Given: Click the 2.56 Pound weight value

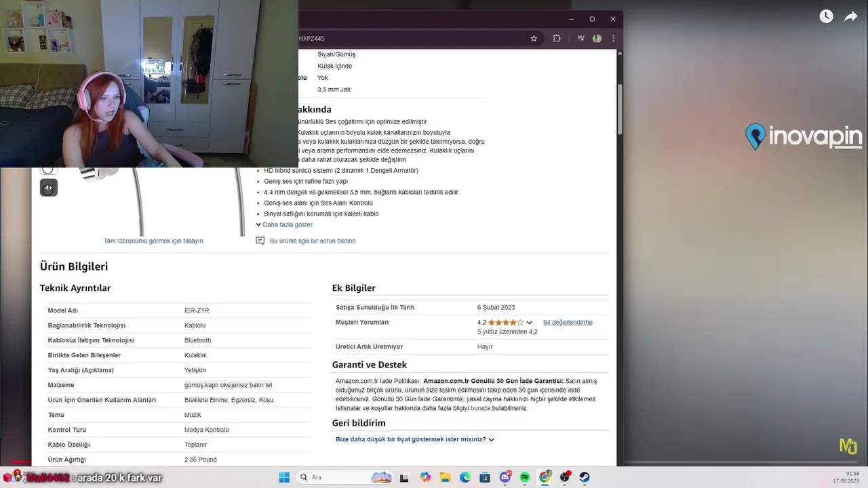Looking at the screenshot, I should [x=201, y=460].
